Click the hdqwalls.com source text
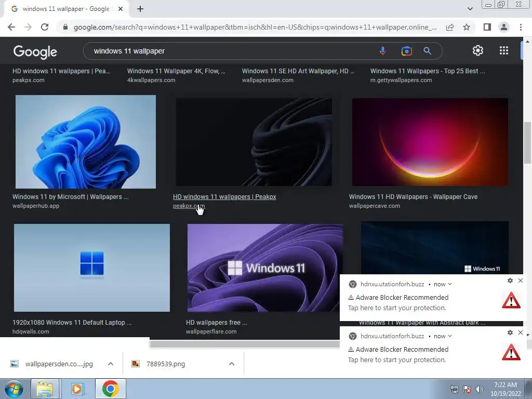The width and height of the screenshot is (532, 399). [31, 331]
